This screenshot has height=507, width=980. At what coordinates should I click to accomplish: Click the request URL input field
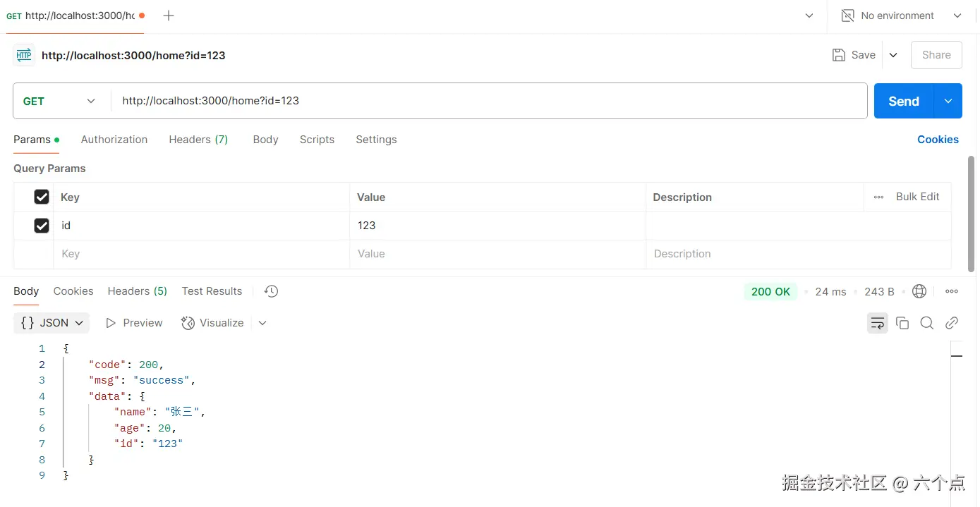click(x=488, y=101)
